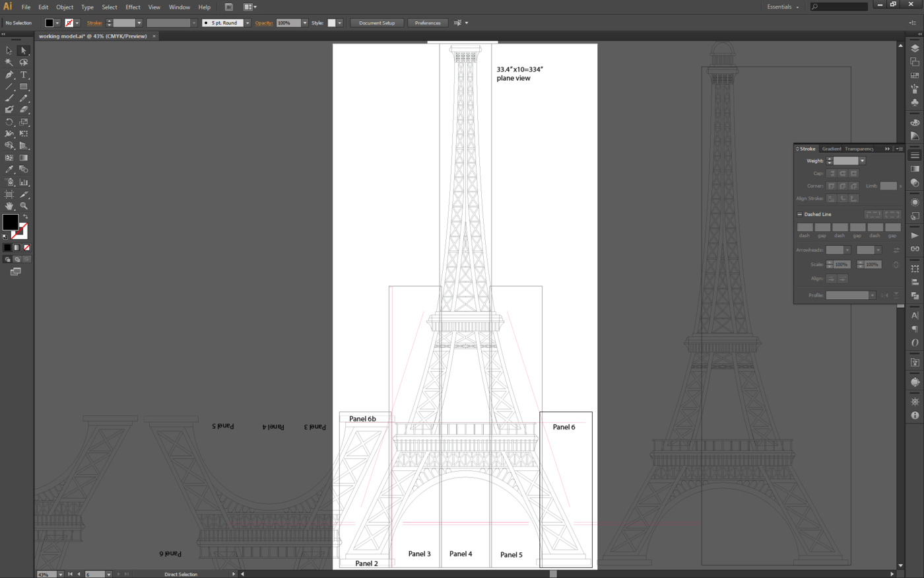The image size is (924, 578).
Task: Select the Mesh tool
Action: point(9,158)
